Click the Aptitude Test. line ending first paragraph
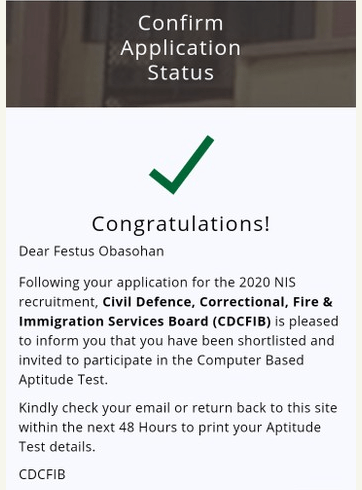 point(63,380)
